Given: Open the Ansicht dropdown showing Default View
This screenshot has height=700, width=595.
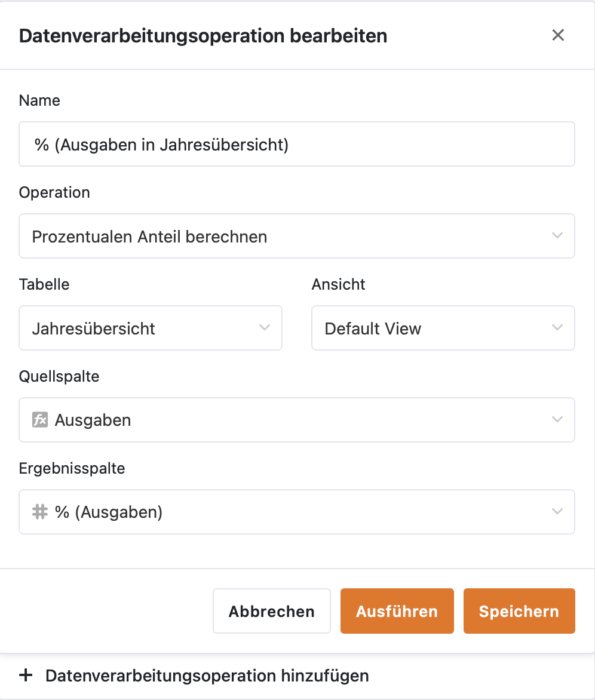Looking at the screenshot, I should [x=443, y=328].
